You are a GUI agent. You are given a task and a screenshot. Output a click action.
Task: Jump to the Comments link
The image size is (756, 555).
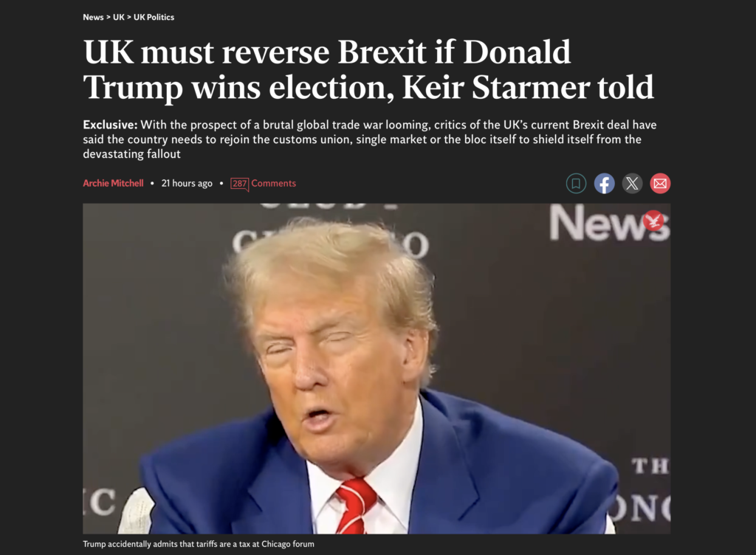click(x=273, y=183)
